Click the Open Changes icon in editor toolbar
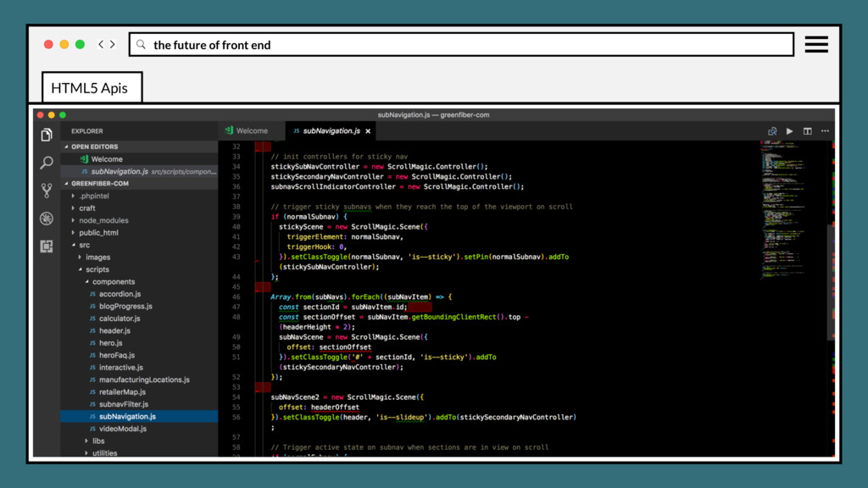Image resolution: width=868 pixels, height=488 pixels. coord(772,131)
